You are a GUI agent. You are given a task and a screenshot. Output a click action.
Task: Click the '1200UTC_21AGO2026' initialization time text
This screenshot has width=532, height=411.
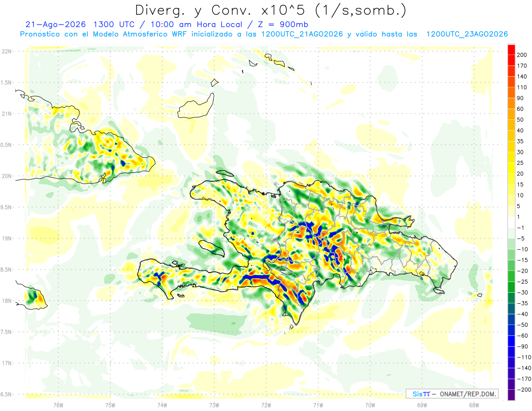302,34
